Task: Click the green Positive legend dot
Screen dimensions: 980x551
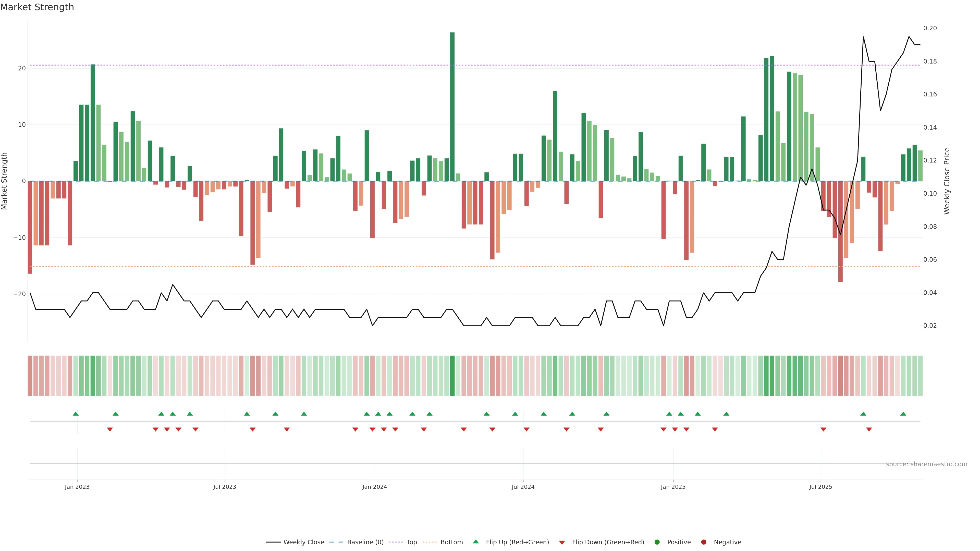Action: [x=657, y=542]
